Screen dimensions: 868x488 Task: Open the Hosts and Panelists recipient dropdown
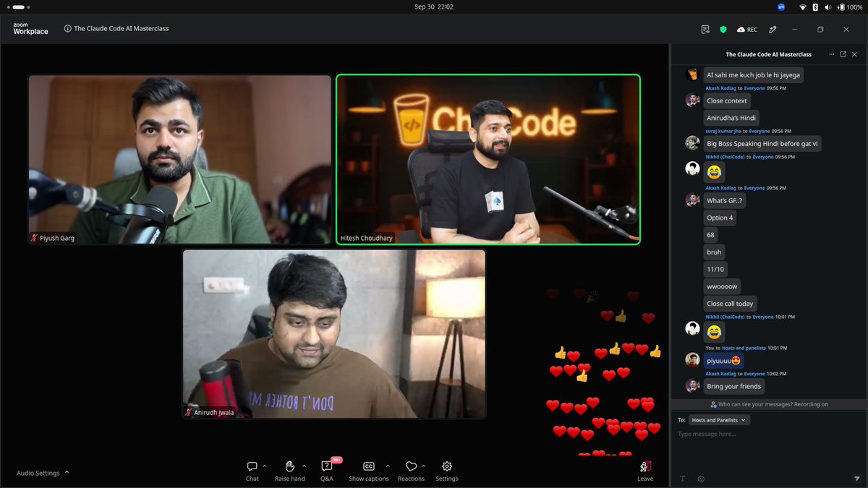[x=720, y=420]
